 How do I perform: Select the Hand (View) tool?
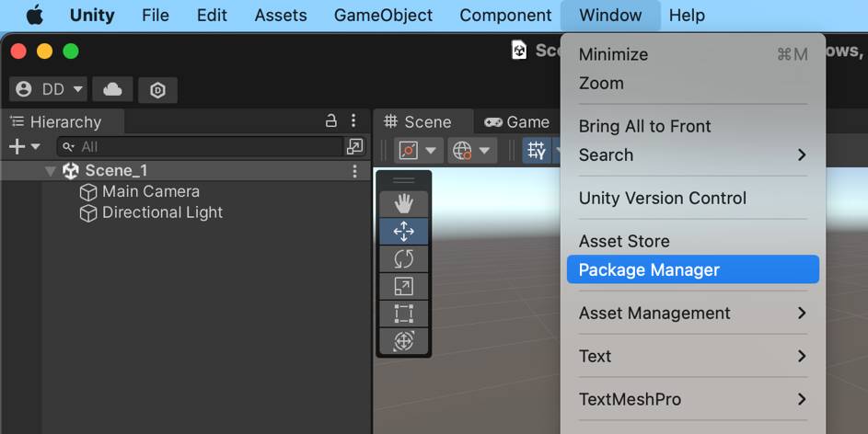coord(403,204)
